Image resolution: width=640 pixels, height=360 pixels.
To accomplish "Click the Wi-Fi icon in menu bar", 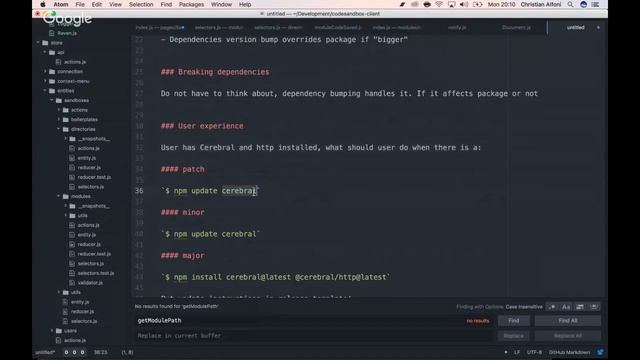I will coord(439,4).
